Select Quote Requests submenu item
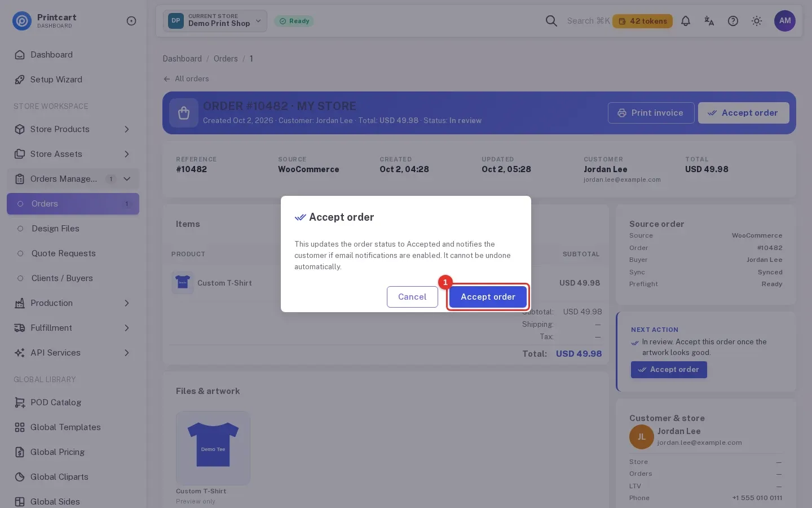 tap(73, 253)
